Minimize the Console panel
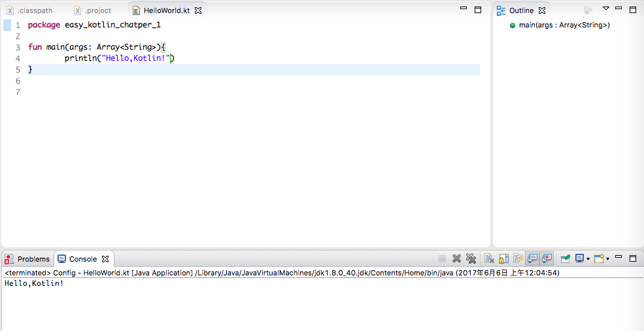 pos(619,257)
